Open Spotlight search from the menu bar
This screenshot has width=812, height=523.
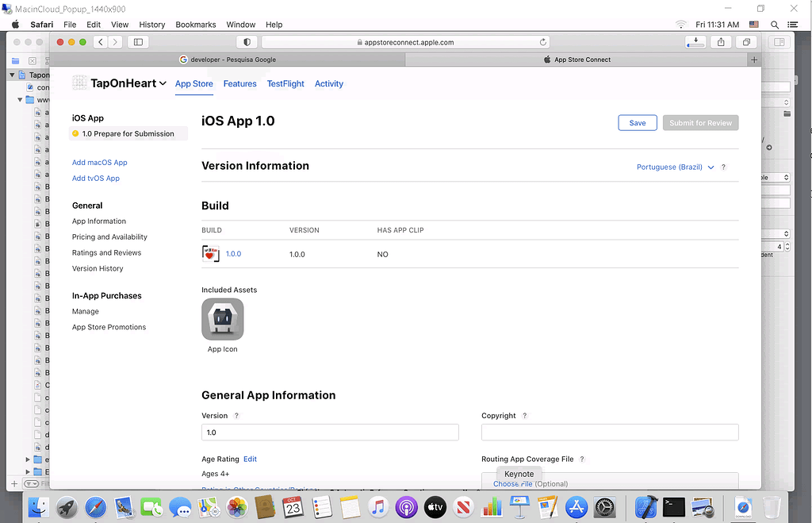774,25
